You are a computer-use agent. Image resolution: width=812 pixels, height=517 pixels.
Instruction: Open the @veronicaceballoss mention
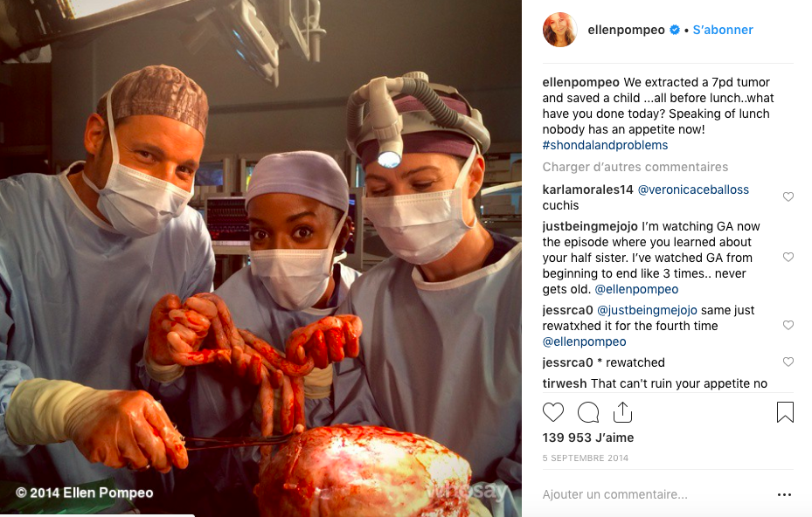pyautogui.click(x=693, y=190)
